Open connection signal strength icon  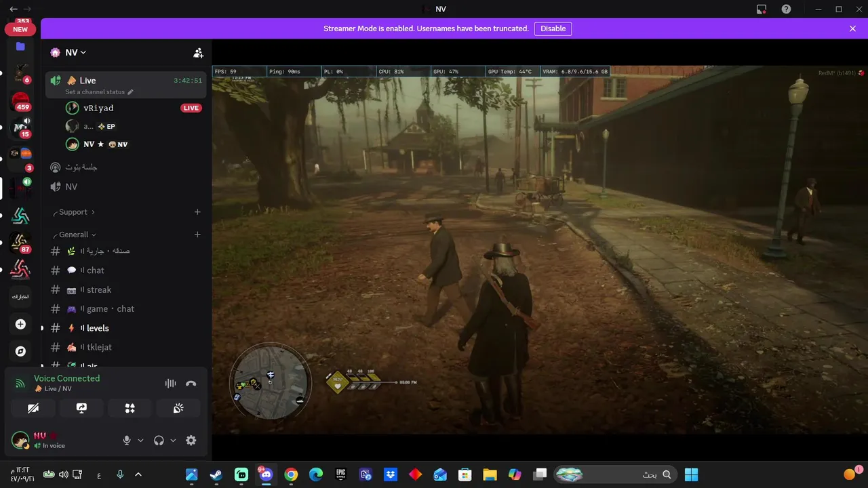point(20,384)
